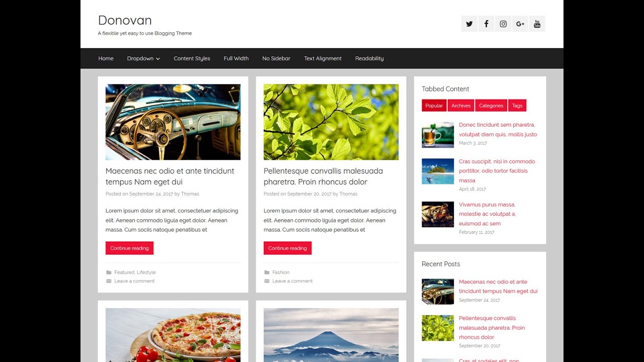Click Continue reading under Maecenas post
Viewport: 644px width, 362px height.
(129, 248)
